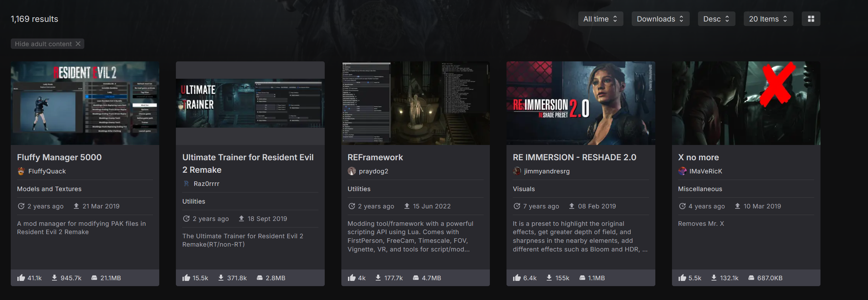
Task: Open the Ultimate Trainer mod thumbnail
Action: tap(250, 103)
